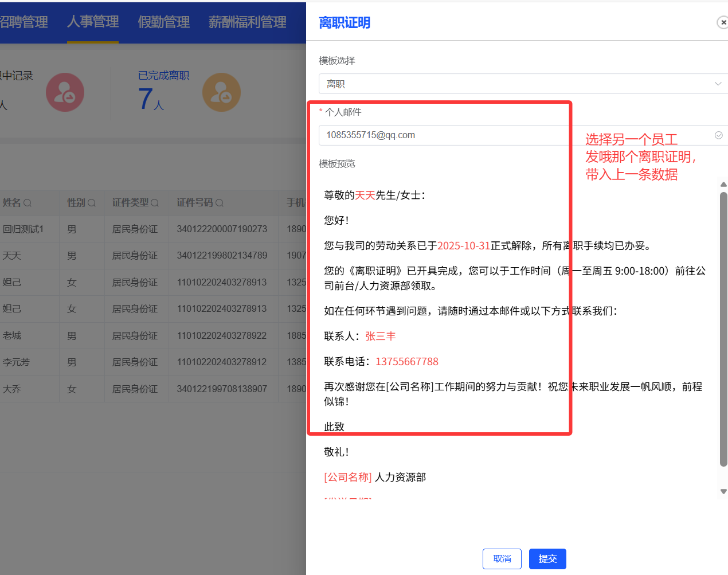Switch to the 招聘管理 tab
Screen dimensions: 728x575
24,22
